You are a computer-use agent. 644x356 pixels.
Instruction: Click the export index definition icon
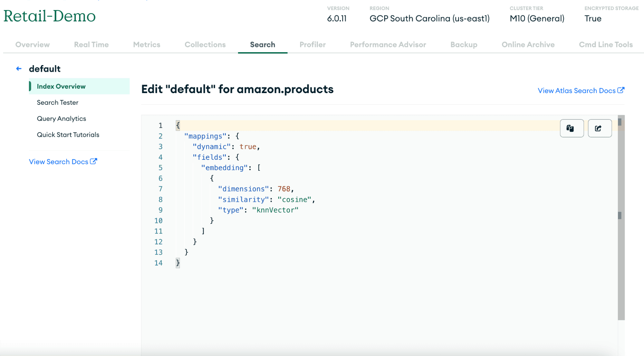point(599,128)
